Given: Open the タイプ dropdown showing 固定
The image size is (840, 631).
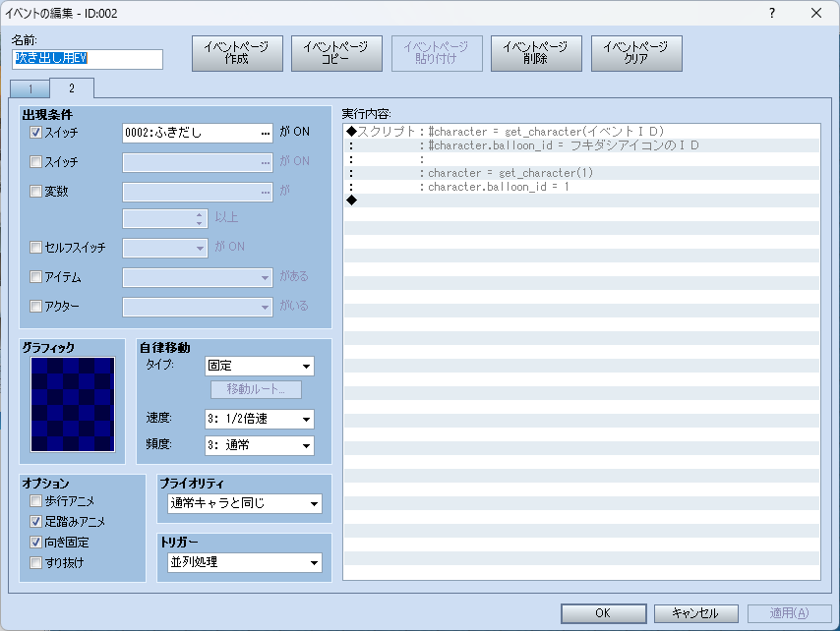Looking at the screenshot, I should point(260,366).
